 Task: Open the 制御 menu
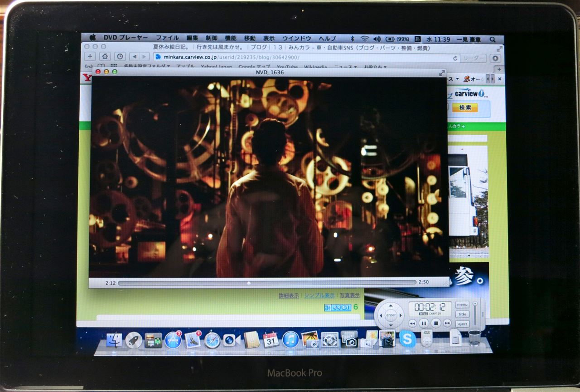pyautogui.click(x=212, y=38)
